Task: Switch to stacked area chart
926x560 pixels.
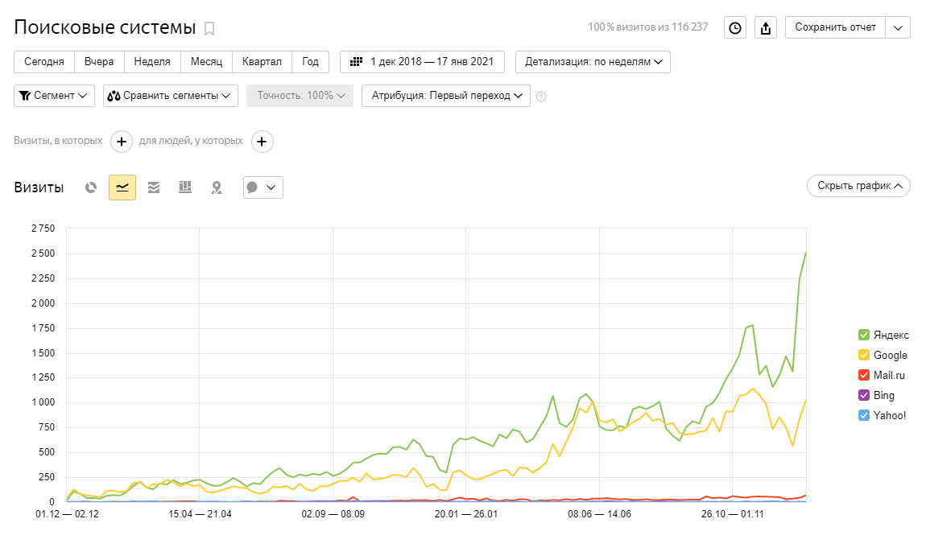Action: coord(154,187)
